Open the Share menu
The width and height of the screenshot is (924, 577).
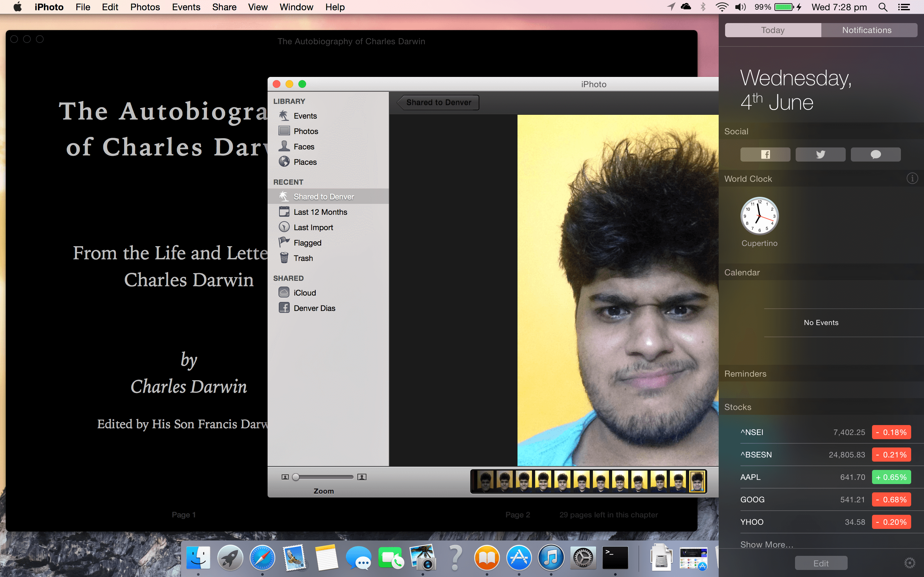[x=224, y=7]
